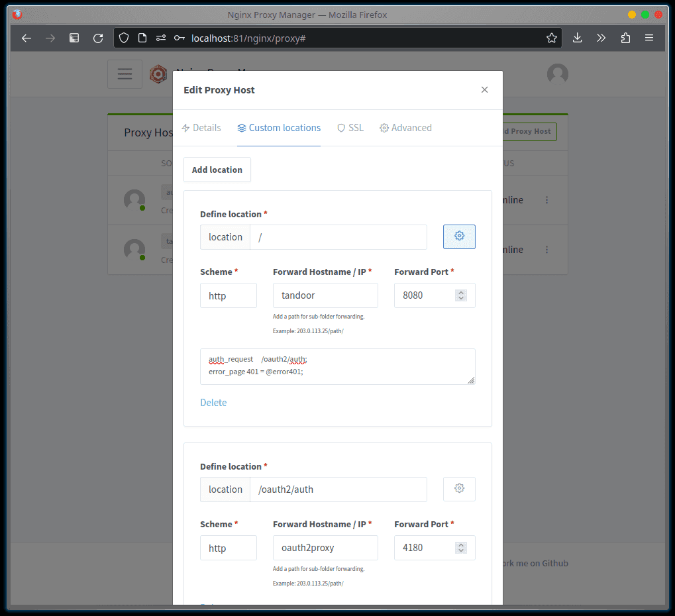This screenshot has height=616, width=675.
Task: Open the Firefox downloads panel
Action: (x=578, y=38)
